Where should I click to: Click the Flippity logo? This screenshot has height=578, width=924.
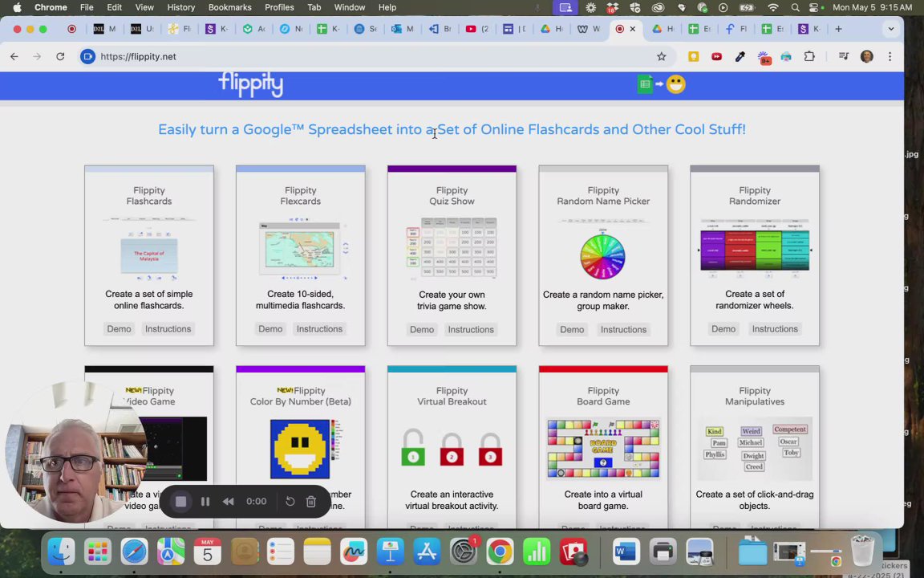pyautogui.click(x=251, y=84)
